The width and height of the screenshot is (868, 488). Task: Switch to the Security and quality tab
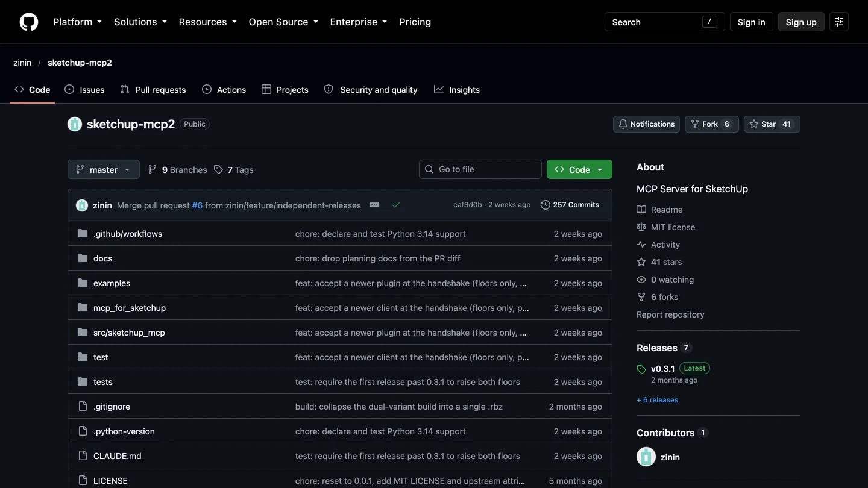pyautogui.click(x=371, y=90)
